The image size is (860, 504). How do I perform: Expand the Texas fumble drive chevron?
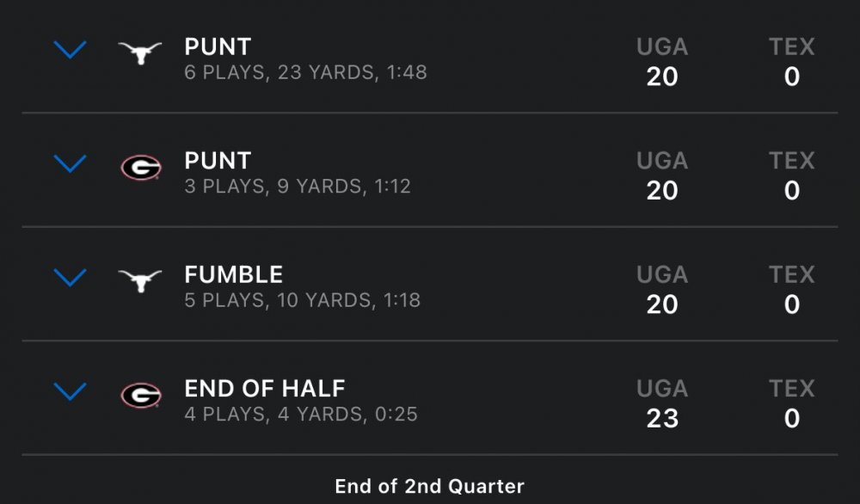(x=70, y=277)
